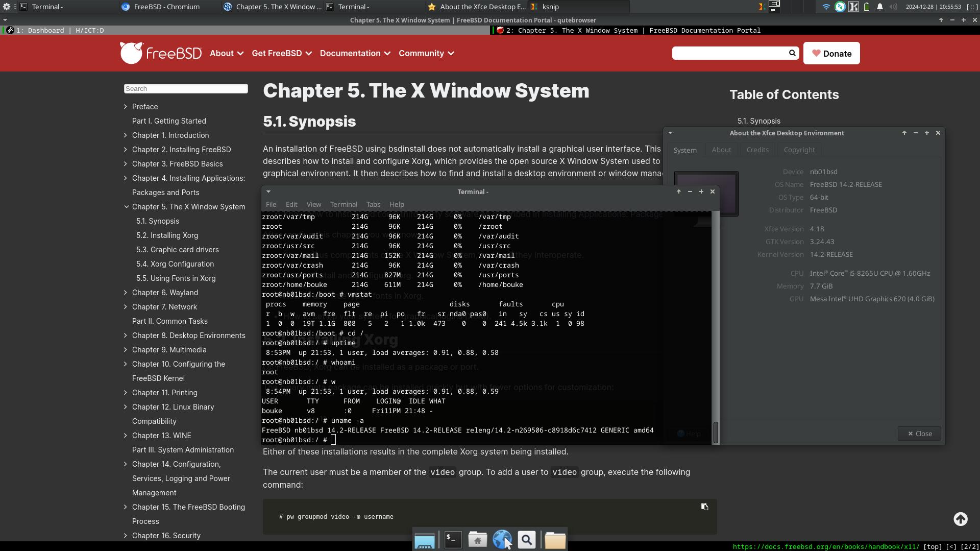Click the battery status tray icon
This screenshot has height=551, width=980.
point(867,7)
